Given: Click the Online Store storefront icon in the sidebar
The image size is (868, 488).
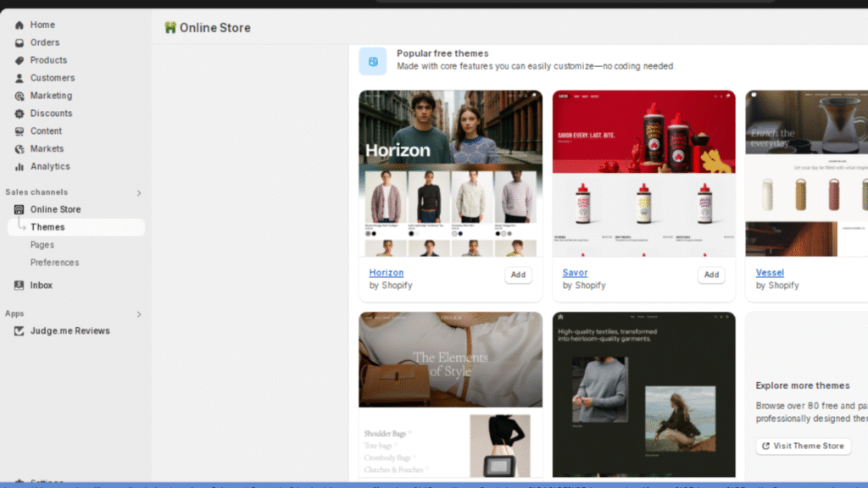Looking at the screenshot, I should click(x=19, y=210).
